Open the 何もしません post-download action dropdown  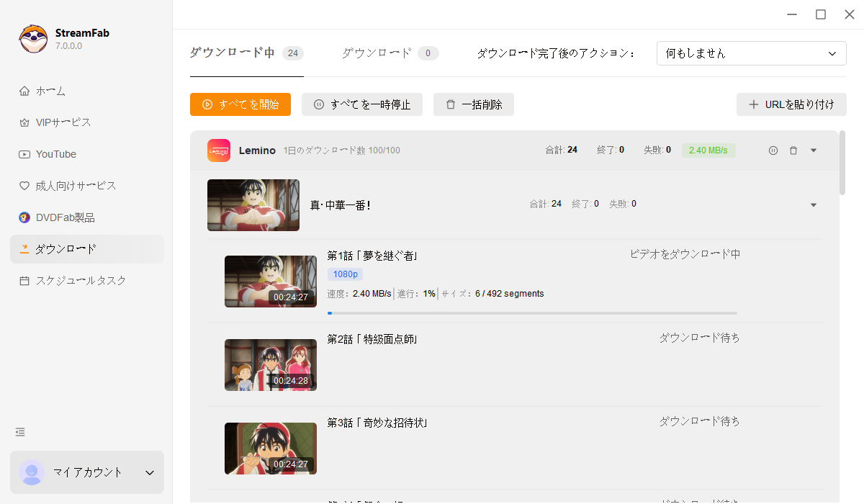(x=751, y=53)
